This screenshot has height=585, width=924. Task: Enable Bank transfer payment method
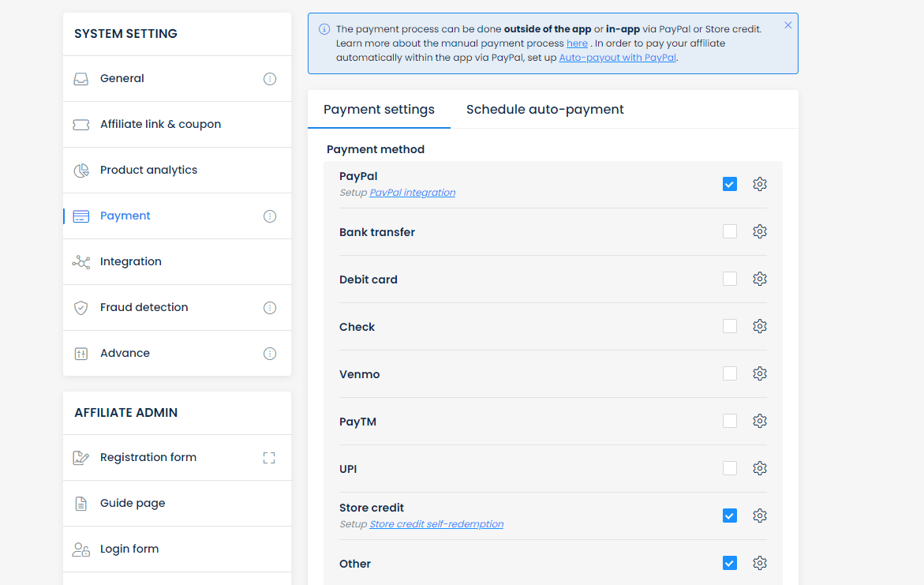pos(730,231)
